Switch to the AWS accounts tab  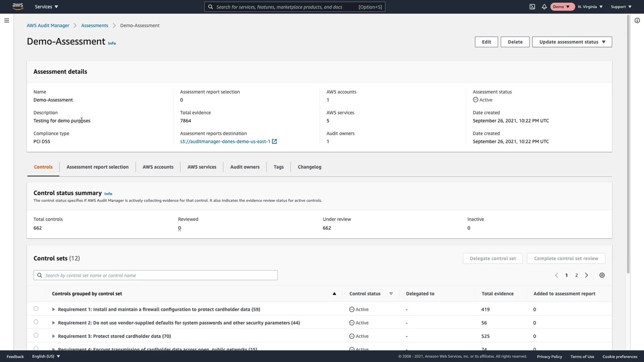click(158, 167)
